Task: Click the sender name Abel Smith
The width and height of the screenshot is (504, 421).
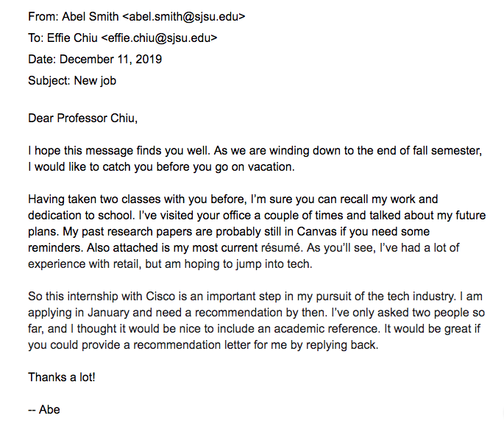Action: (90, 16)
